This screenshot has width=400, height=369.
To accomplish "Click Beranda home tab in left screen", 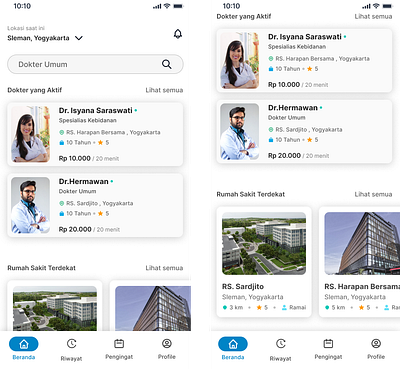I will coord(24,348).
